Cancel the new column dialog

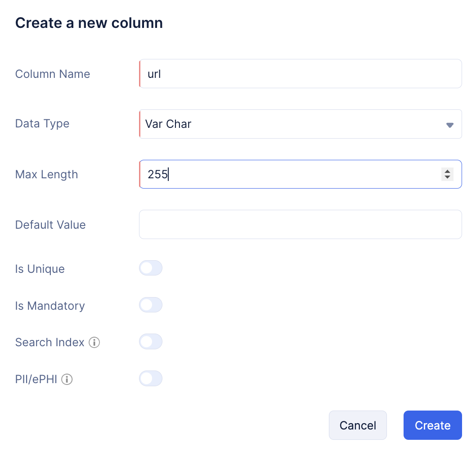click(358, 425)
